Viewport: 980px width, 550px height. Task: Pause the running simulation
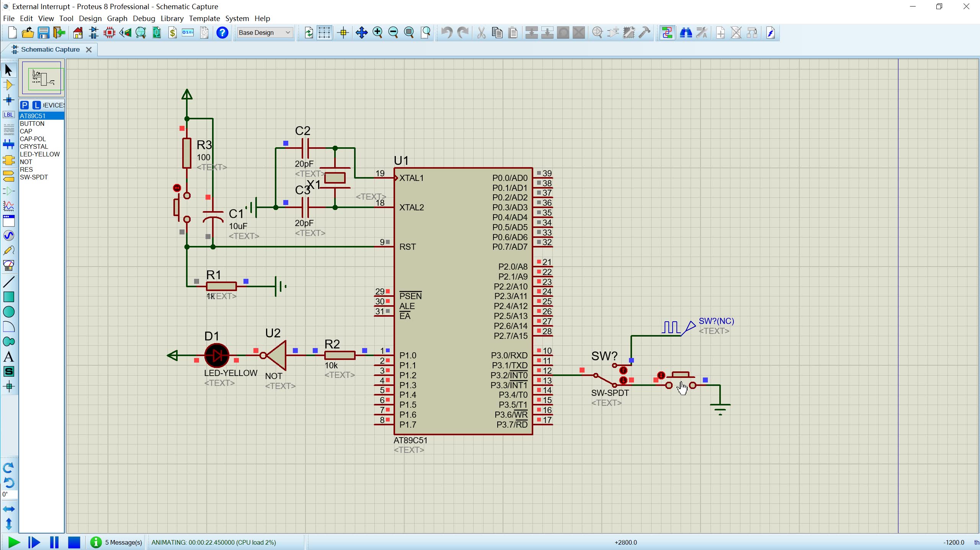click(x=54, y=542)
